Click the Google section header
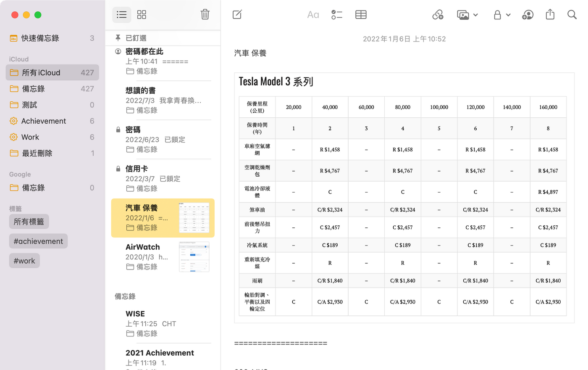This screenshot has width=588, height=370. click(x=20, y=174)
